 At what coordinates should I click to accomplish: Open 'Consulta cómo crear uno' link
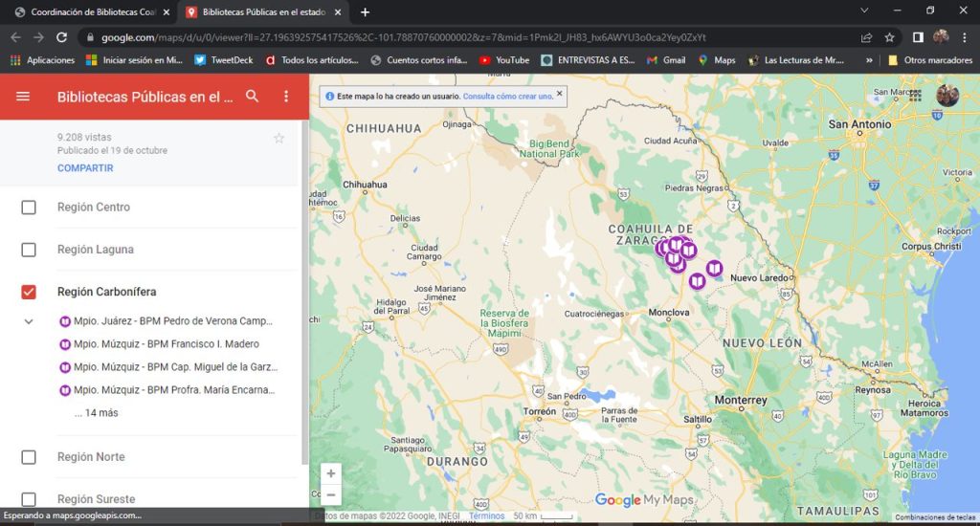pos(507,97)
